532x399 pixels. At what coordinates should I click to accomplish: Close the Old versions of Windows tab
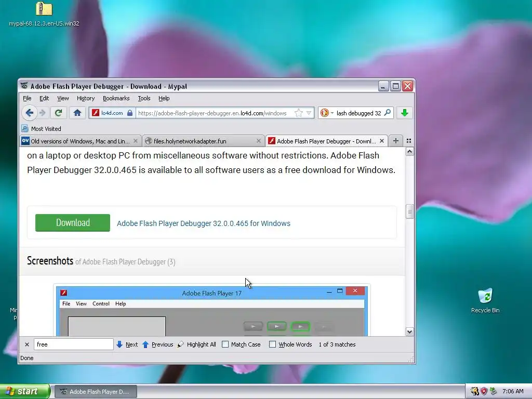[136, 141]
